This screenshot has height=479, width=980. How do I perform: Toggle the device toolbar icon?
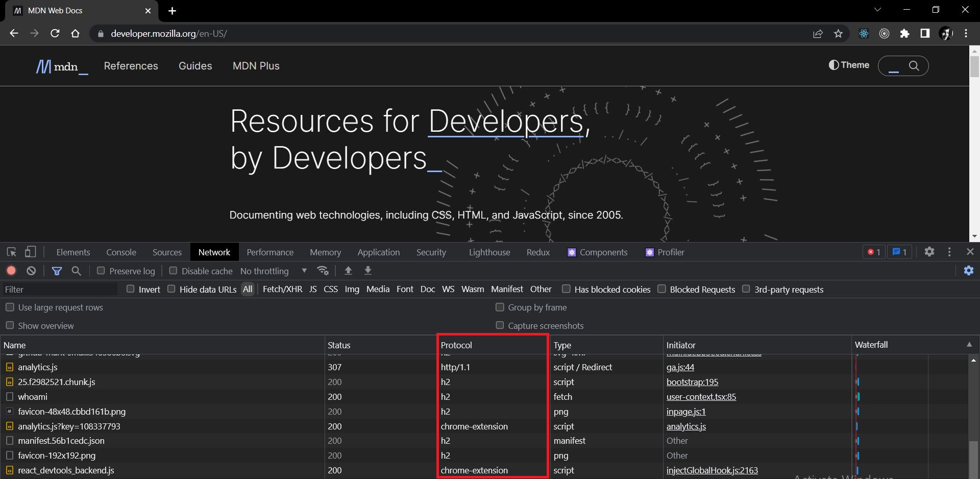tap(31, 252)
